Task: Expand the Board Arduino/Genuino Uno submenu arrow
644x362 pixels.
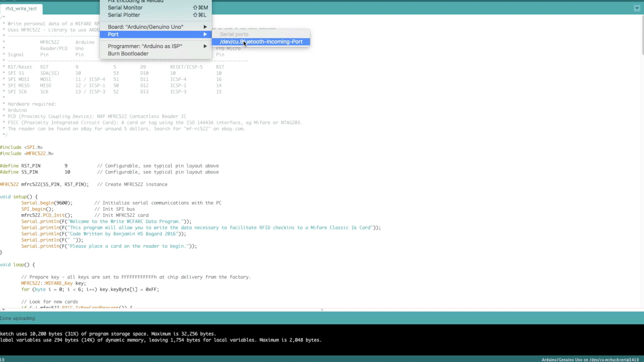Action: 205,27
